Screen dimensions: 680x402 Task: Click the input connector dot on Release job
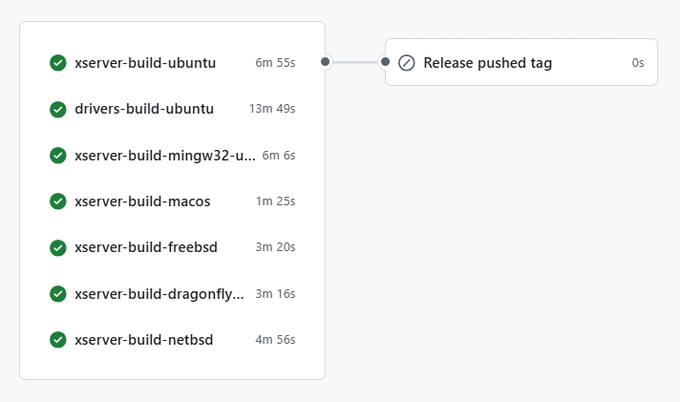[385, 62]
